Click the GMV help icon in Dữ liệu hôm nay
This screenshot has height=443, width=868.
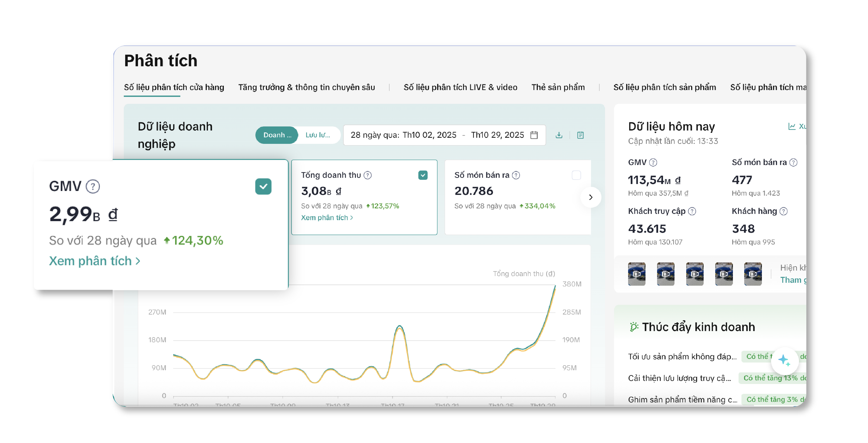point(653,163)
